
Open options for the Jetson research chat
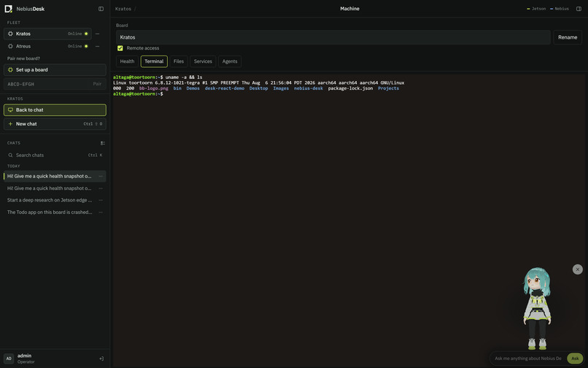coord(101,200)
